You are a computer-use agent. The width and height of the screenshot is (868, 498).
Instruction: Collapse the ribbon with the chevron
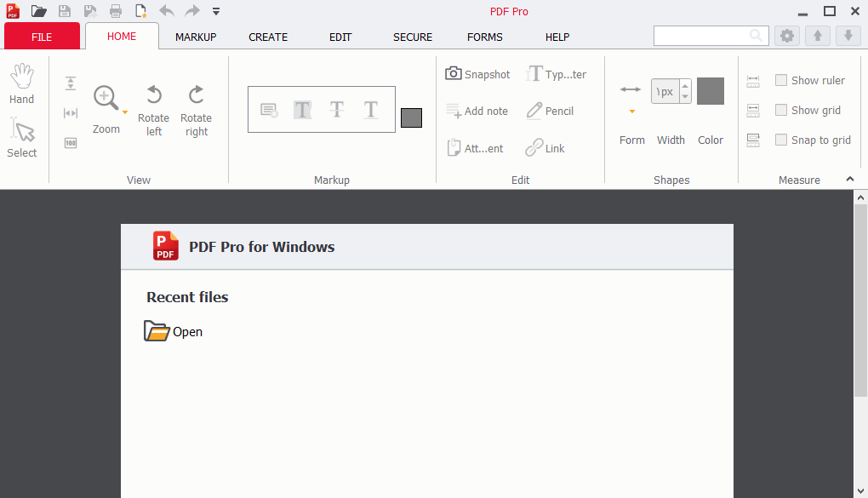(850, 179)
